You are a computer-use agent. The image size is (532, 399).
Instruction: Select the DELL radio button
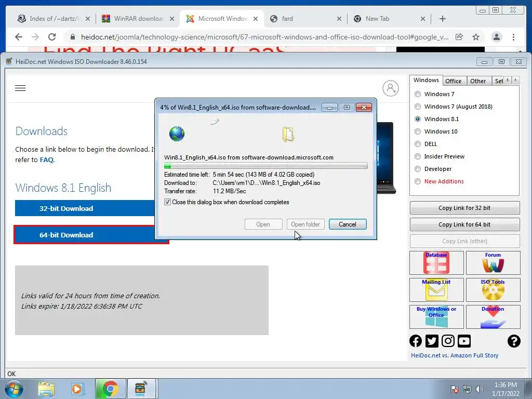(x=418, y=144)
